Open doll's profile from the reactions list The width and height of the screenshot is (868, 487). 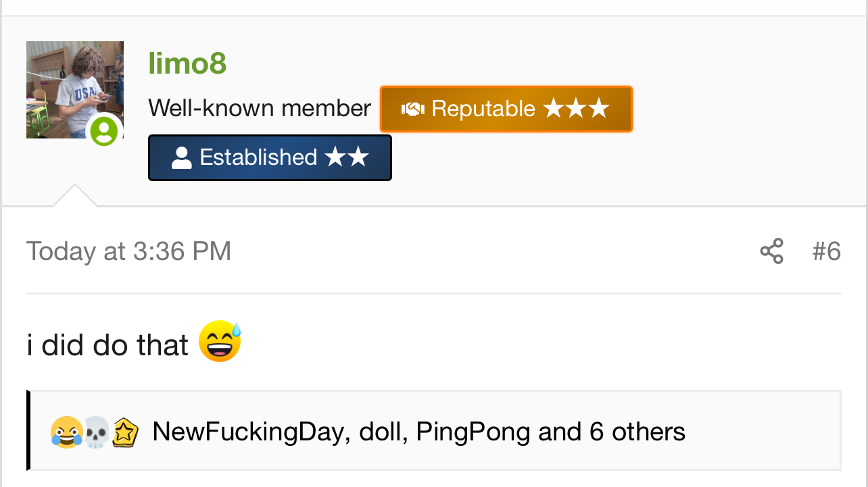click(383, 432)
